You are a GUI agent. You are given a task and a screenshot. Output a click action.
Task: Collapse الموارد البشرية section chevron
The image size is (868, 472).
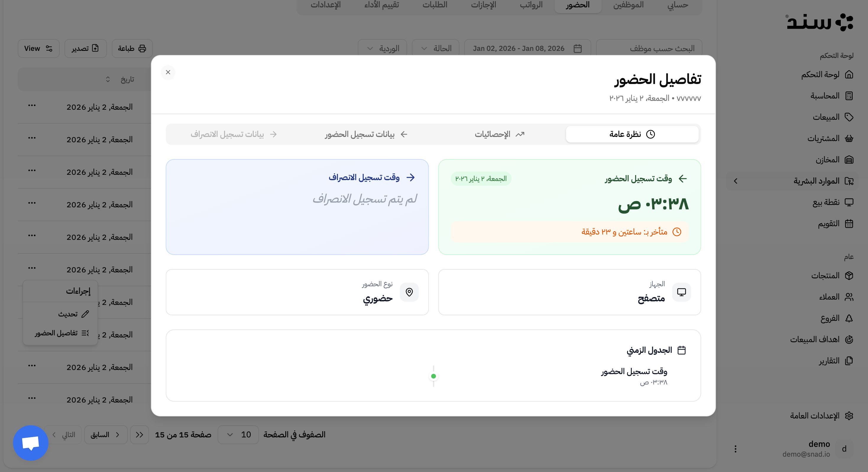736,181
